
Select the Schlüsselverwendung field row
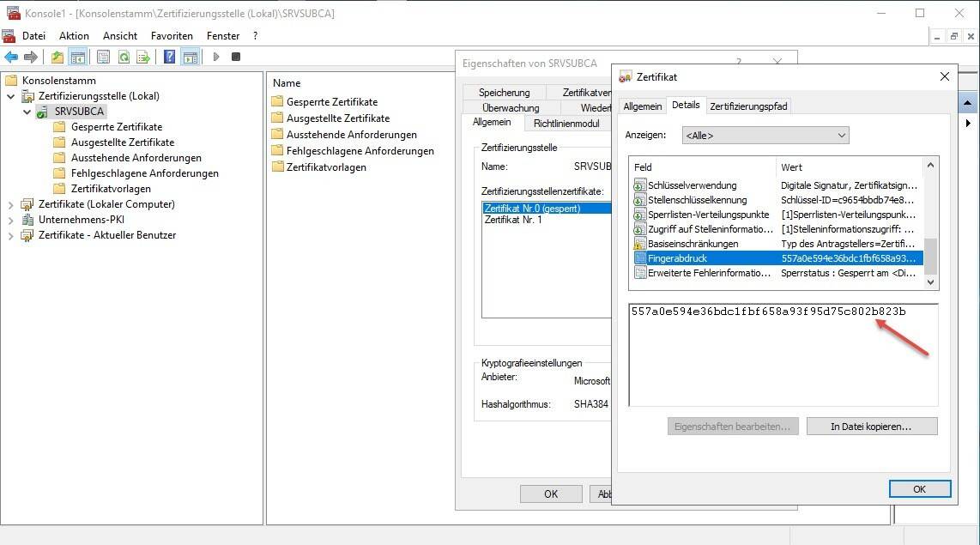[x=692, y=185]
